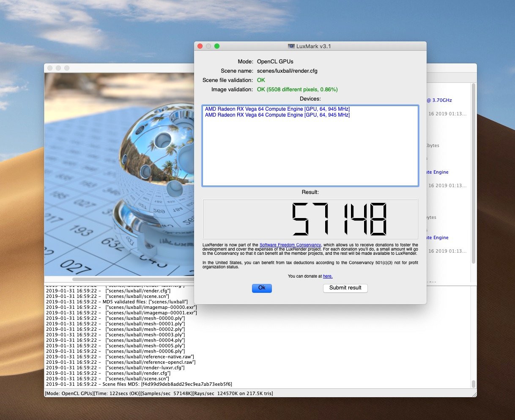Click the 57148 result LCD display
Image resolution: width=515 pixels, height=420 pixels.
point(310,219)
